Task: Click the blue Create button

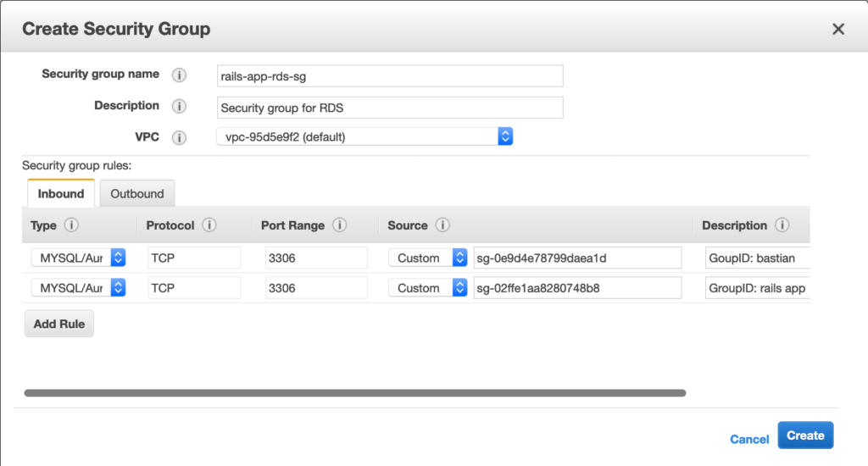Action: [805, 435]
